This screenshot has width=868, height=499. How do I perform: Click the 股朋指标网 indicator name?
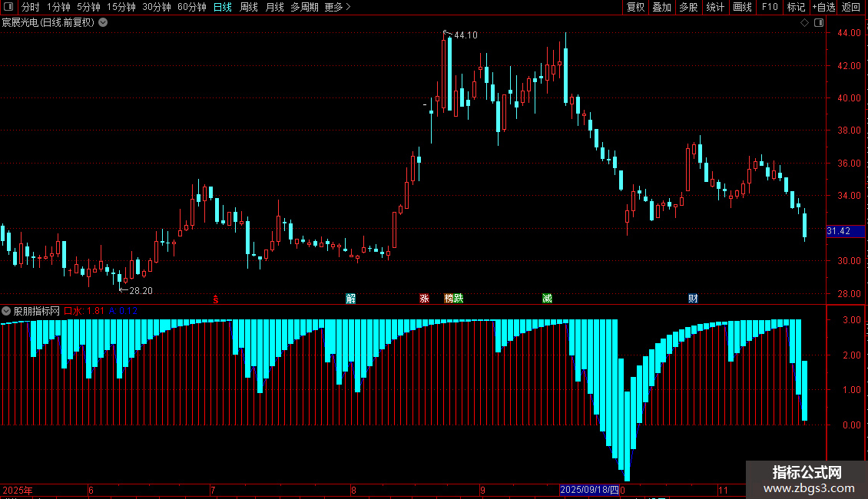[x=37, y=311]
